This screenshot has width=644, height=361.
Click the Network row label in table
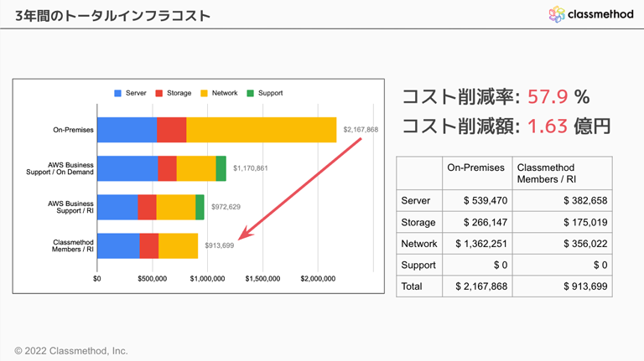(x=419, y=244)
